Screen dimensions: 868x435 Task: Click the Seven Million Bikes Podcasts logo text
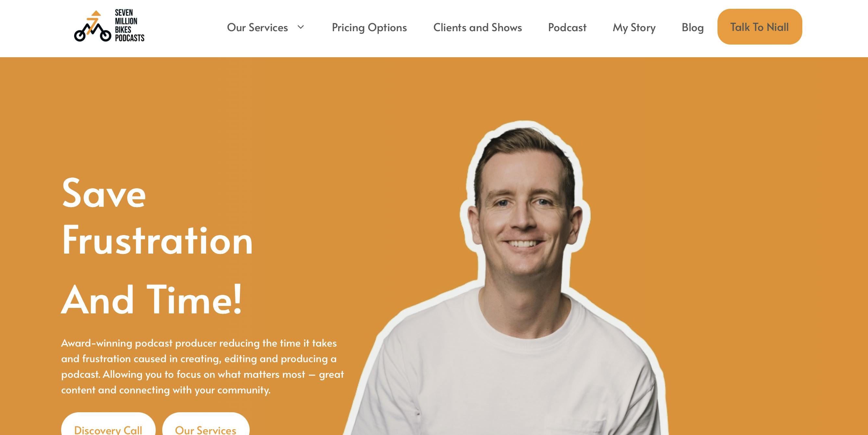(x=129, y=26)
